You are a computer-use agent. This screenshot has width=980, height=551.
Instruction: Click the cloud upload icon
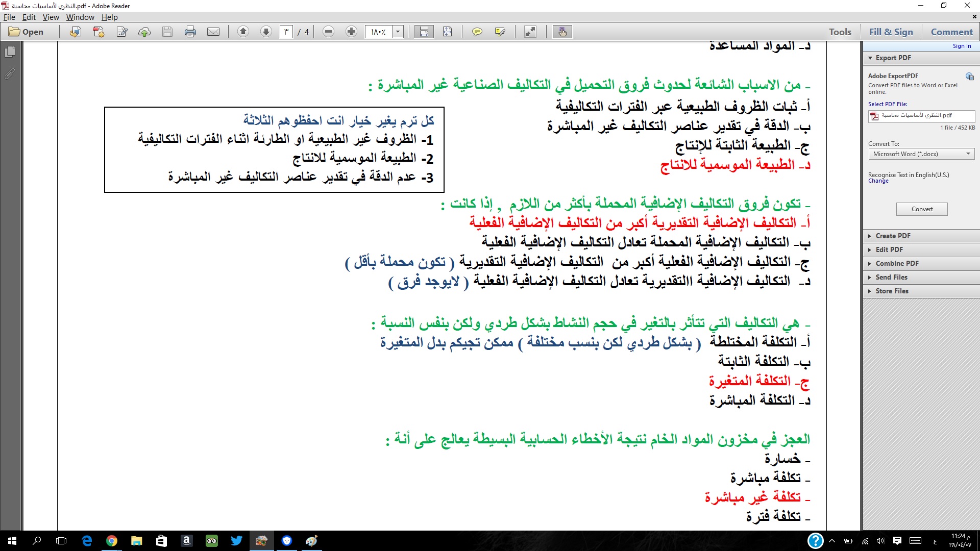144,32
